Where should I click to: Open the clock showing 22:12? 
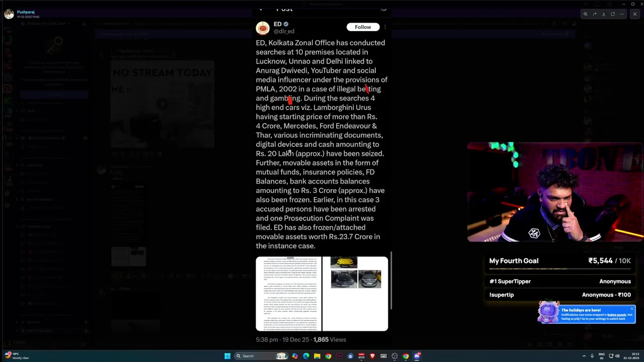pos(630,356)
